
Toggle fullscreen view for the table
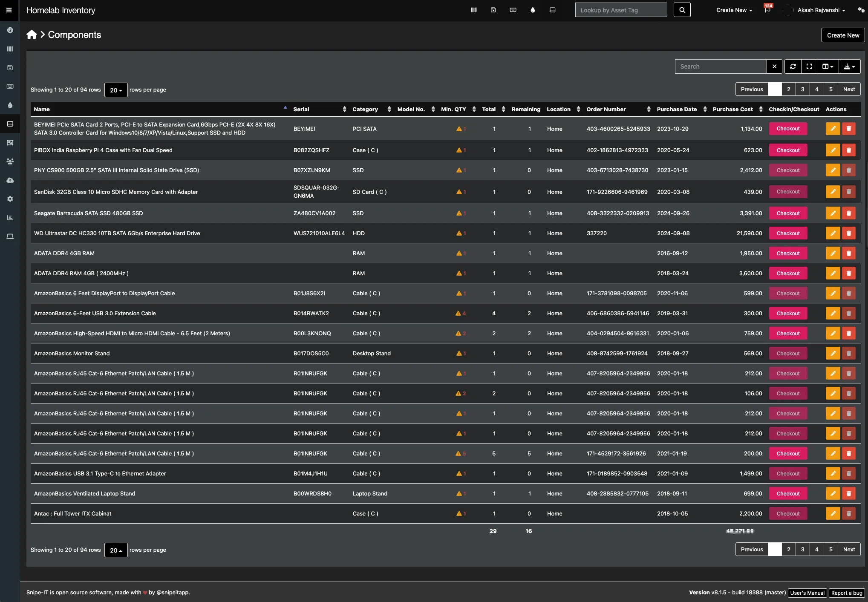809,66
